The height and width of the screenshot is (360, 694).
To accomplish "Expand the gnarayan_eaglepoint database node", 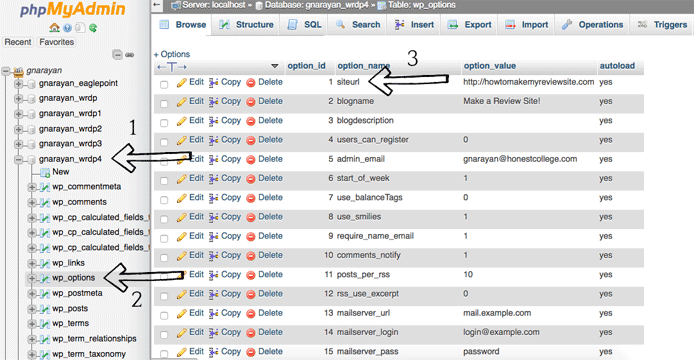I will [18, 84].
